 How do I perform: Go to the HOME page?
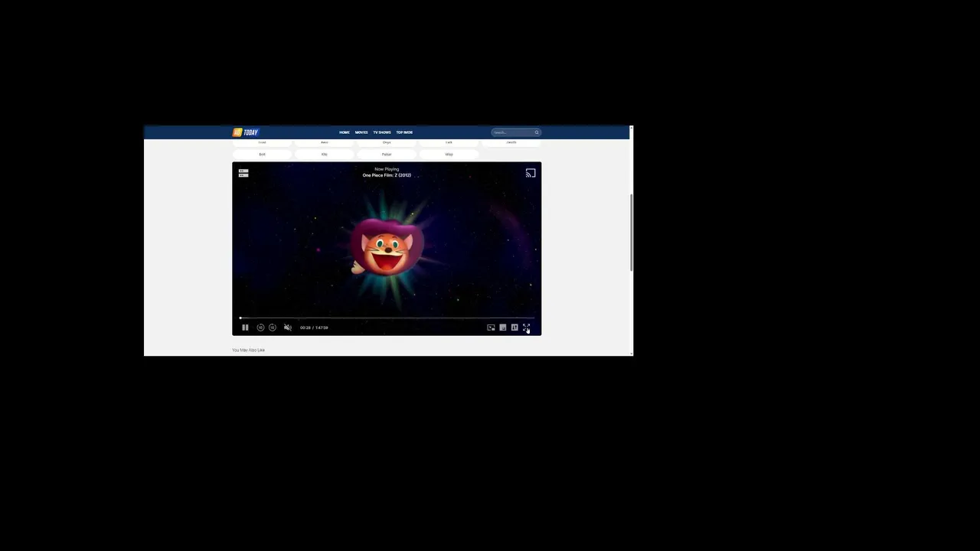click(345, 132)
